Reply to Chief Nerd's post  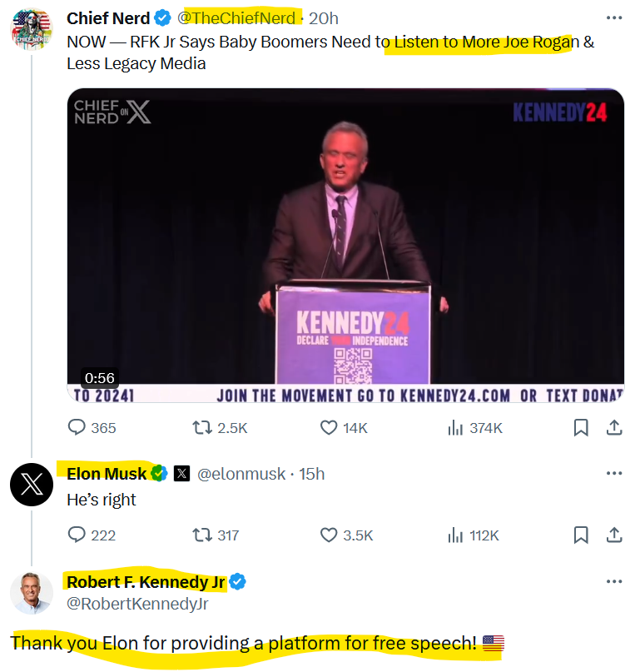[x=77, y=428]
